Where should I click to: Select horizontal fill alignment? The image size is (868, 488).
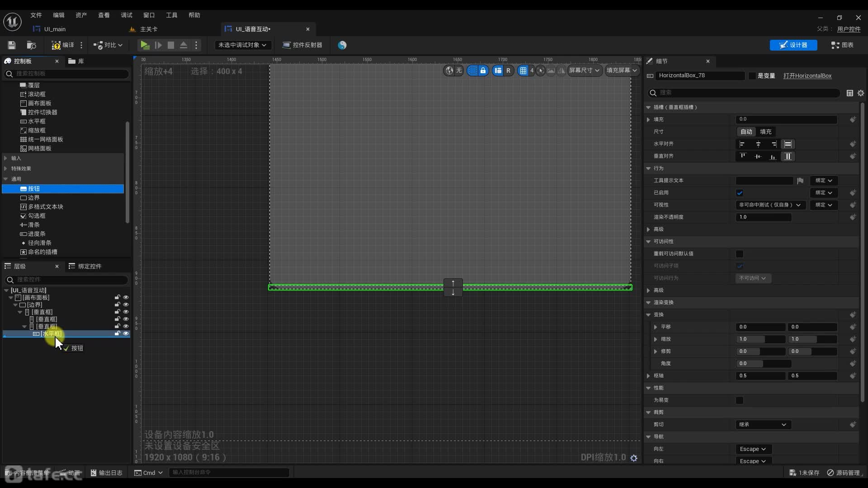[x=788, y=144]
